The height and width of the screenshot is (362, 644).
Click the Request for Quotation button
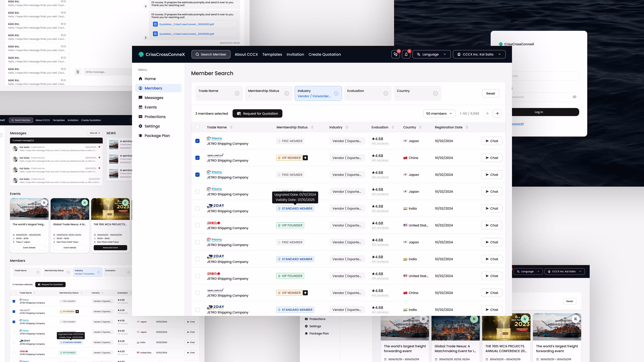pos(257,113)
